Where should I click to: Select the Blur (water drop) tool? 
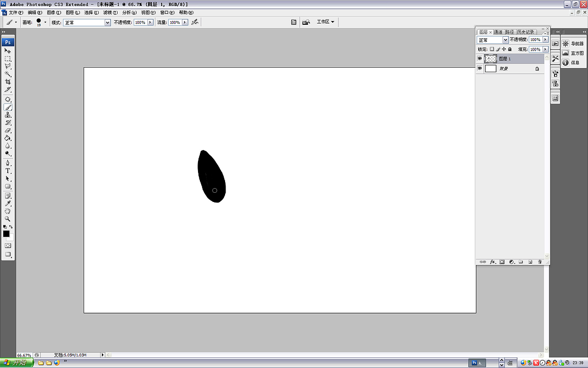(8, 146)
